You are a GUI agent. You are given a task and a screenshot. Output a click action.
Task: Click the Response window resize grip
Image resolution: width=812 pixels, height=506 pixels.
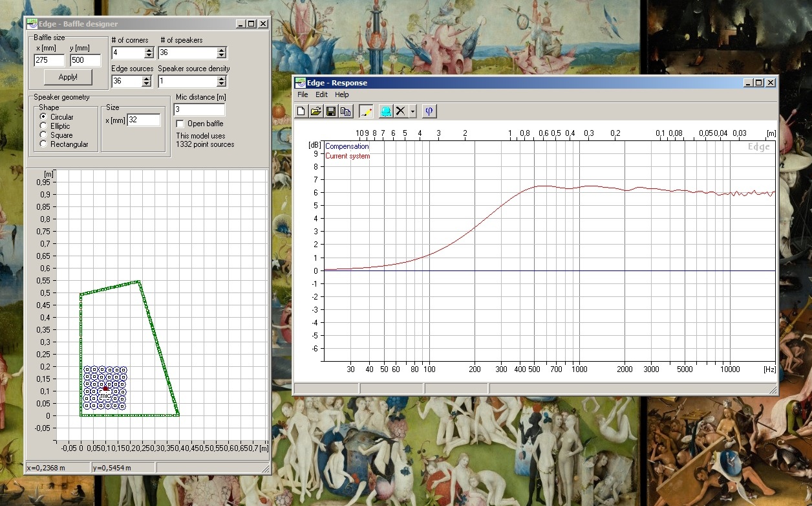772,389
